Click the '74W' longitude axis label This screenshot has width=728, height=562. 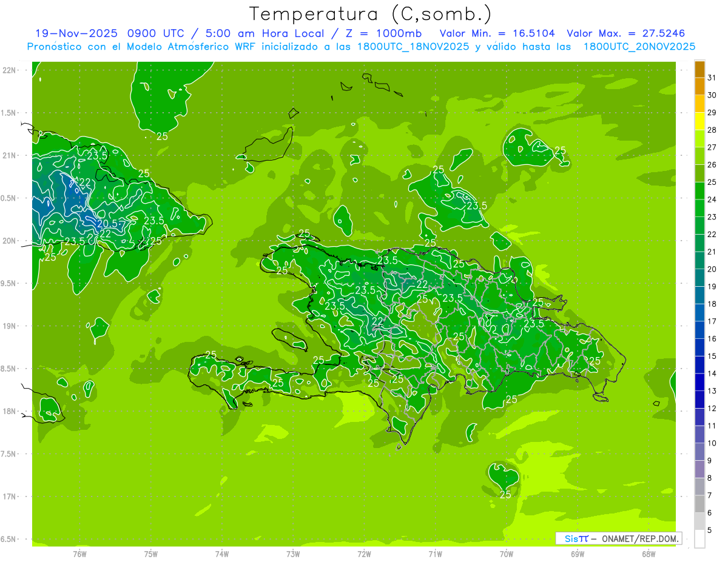click(x=222, y=554)
